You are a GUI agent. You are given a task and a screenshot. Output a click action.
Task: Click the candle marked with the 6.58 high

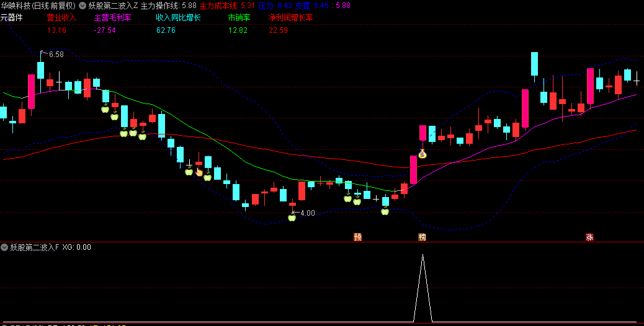(x=41, y=71)
